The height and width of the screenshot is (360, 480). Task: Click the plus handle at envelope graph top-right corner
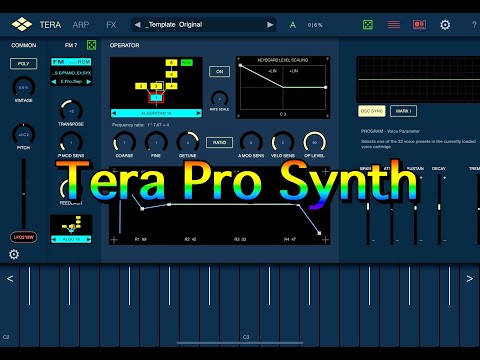(x=325, y=172)
